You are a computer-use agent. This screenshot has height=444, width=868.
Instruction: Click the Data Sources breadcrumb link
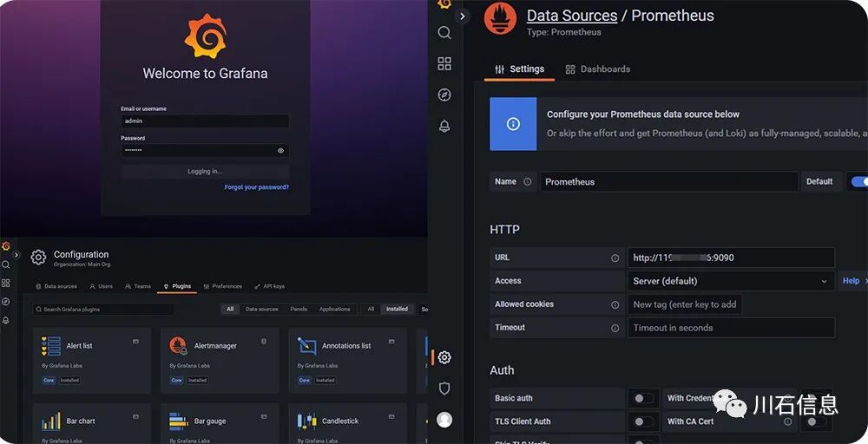(572, 16)
